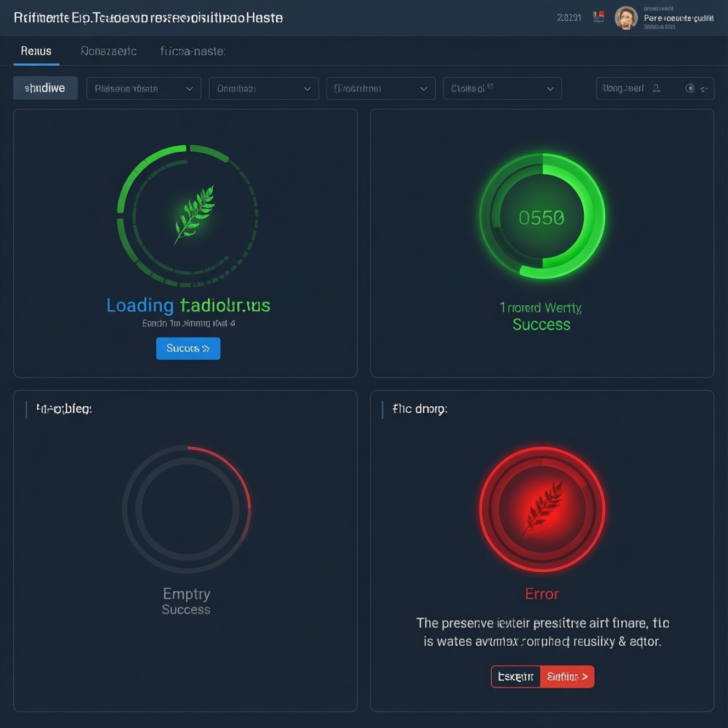Click the "shndiwe" filter button
728x728 pixels.
(45, 88)
